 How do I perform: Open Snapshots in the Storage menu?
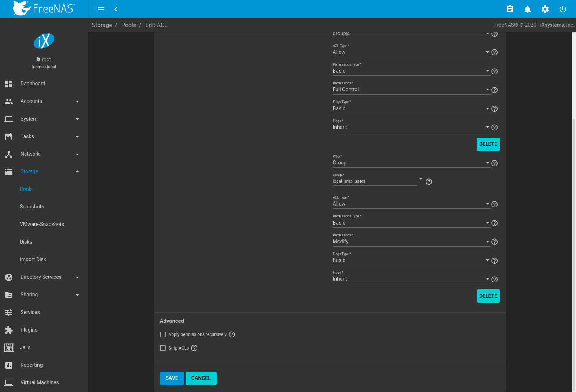point(32,207)
